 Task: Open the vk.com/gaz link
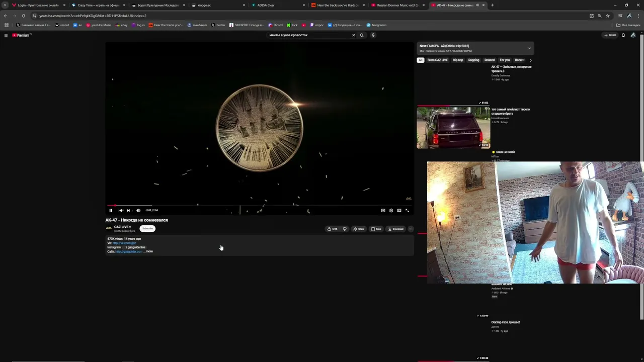pos(124,243)
